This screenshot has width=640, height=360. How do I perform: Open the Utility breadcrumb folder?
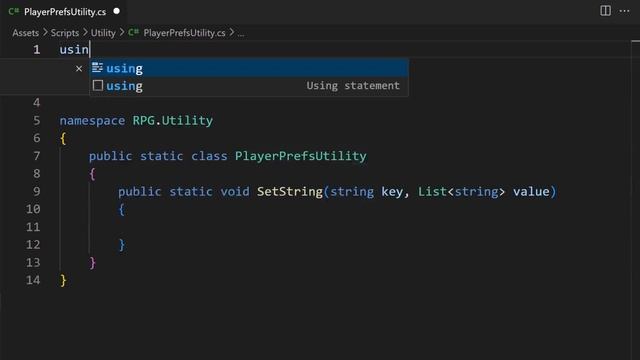103,33
